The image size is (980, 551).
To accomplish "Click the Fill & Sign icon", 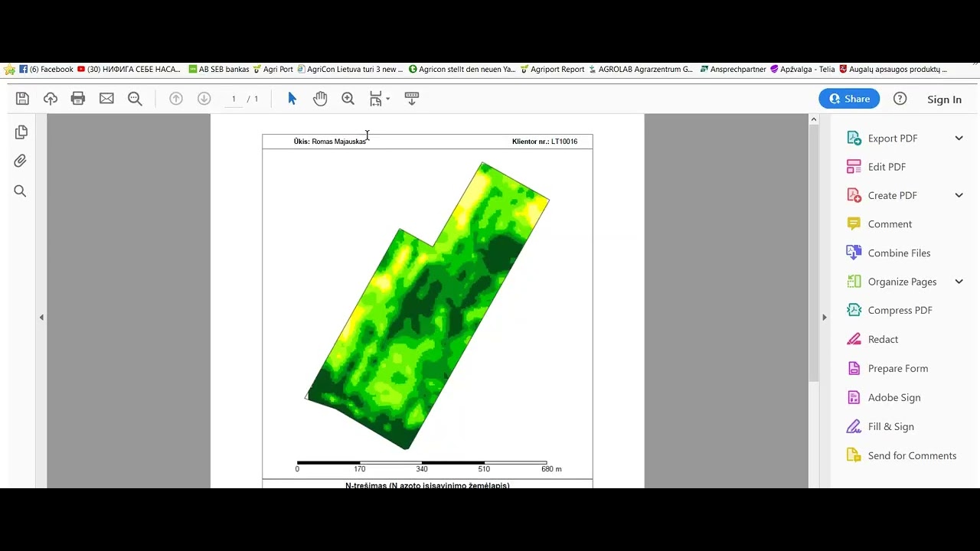I will (x=854, y=426).
